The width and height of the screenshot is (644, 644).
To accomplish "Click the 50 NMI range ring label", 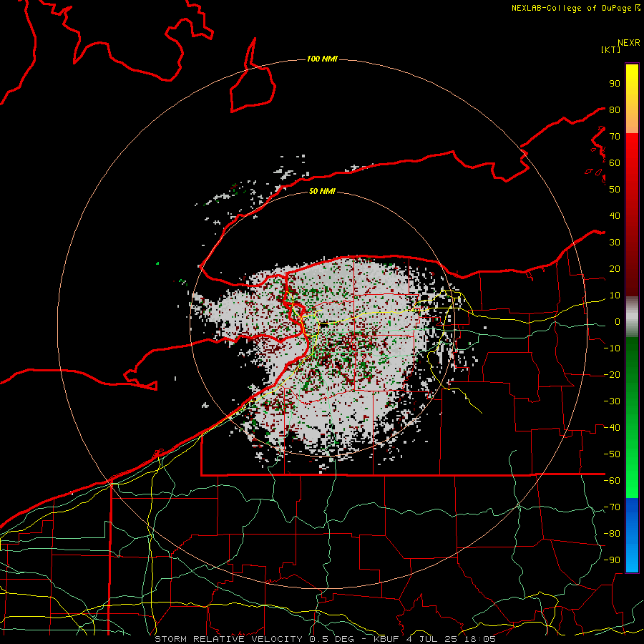I will [x=322, y=191].
